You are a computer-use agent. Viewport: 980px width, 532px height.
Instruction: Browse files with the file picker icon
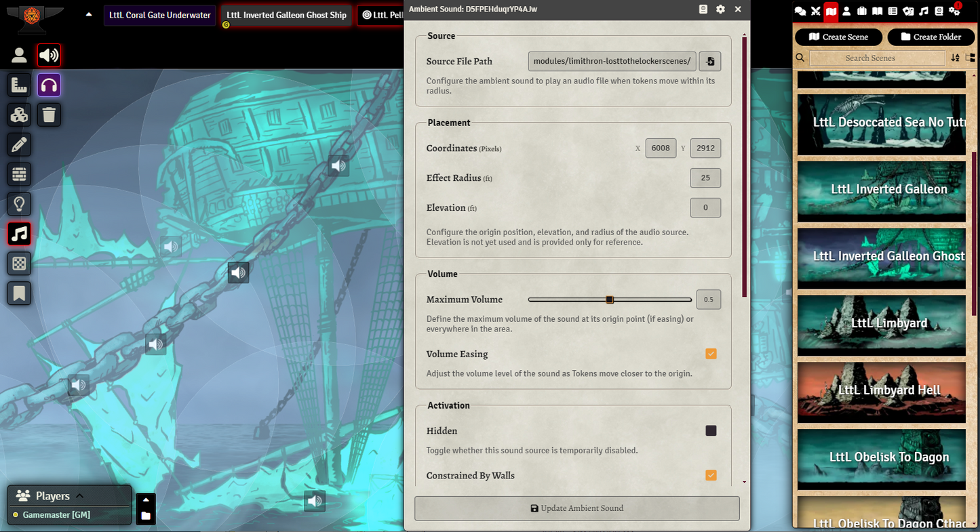709,62
